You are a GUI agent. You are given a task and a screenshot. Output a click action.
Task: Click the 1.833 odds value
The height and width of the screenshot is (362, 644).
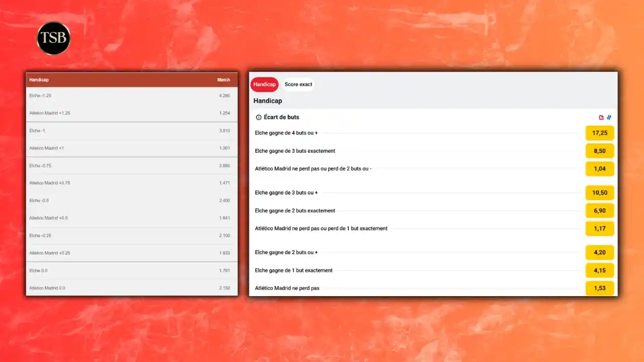(x=224, y=253)
